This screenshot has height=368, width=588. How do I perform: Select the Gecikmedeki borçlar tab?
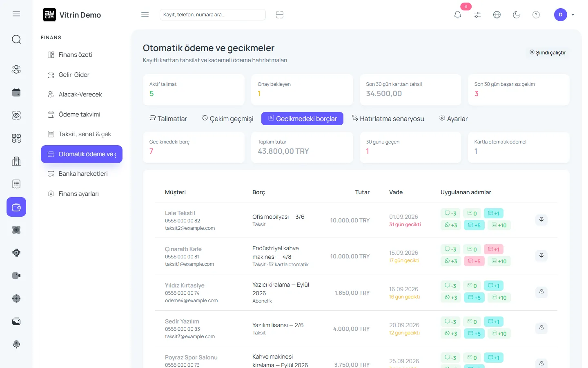pos(302,119)
